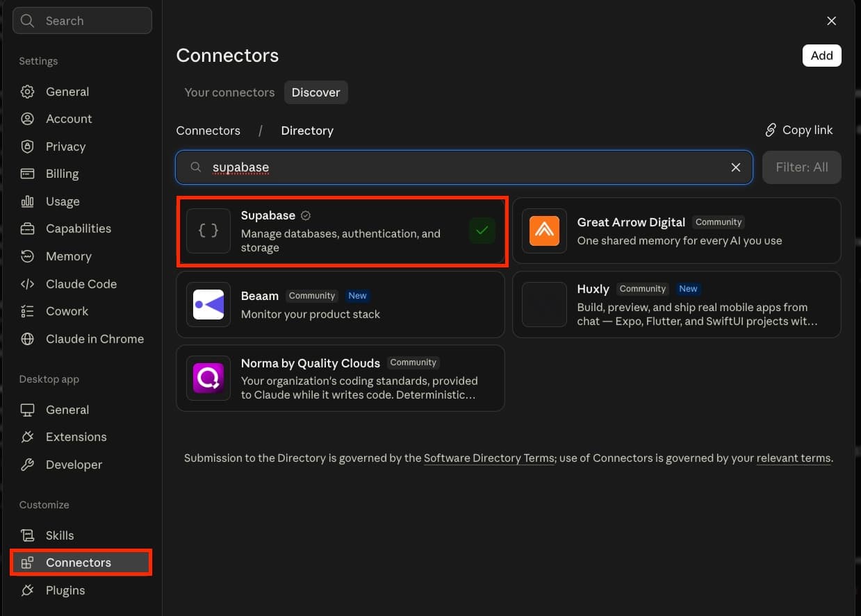The image size is (861, 616).
Task: Click the Claude in Chrome globe icon
Action: pos(27,339)
